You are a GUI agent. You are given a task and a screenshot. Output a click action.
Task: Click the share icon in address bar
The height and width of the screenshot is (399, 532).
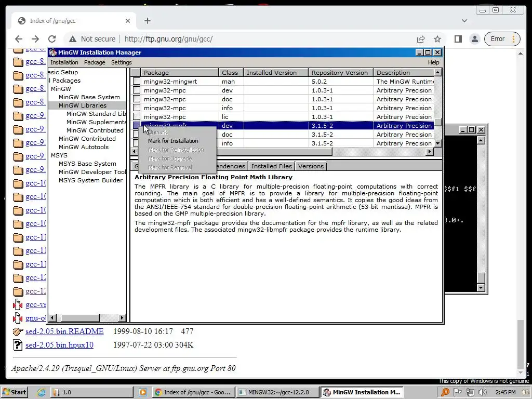(421, 39)
